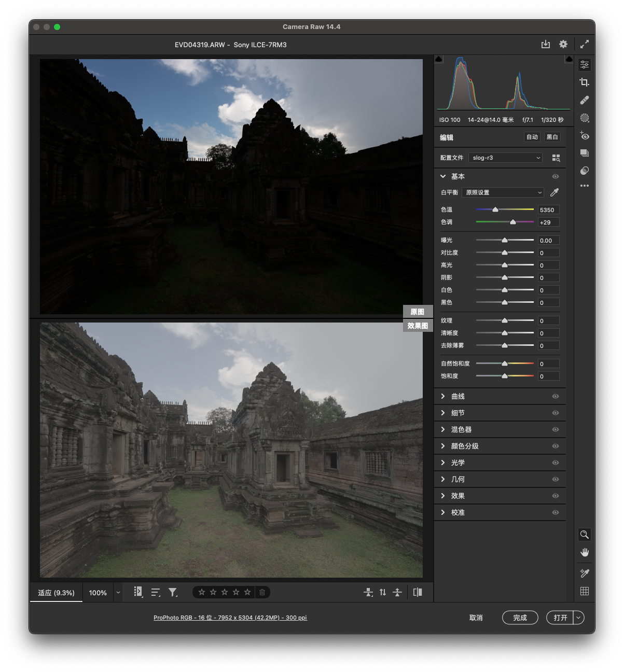Open the profile browser grid icon
624x672 pixels.
pyautogui.click(x=556, y=158)
